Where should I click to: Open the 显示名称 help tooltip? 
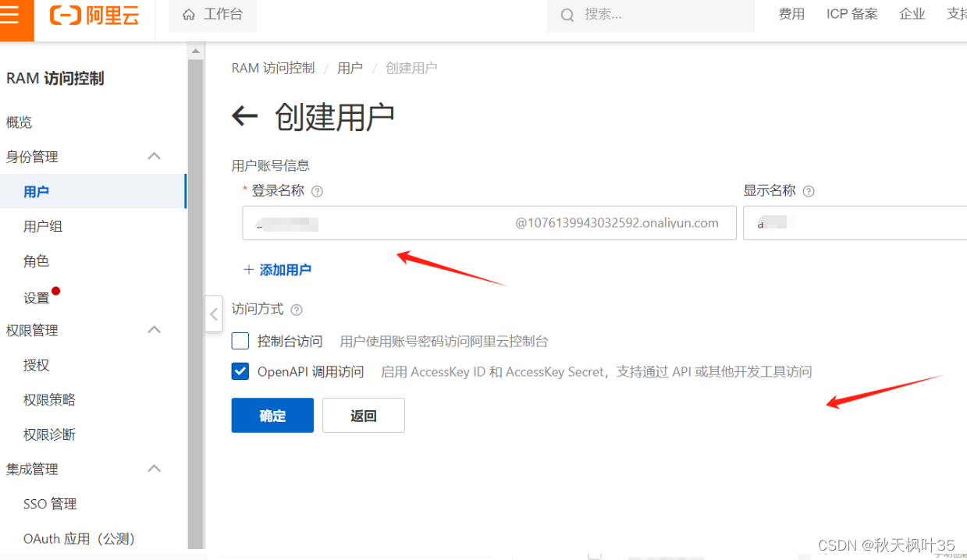point(809,191)
